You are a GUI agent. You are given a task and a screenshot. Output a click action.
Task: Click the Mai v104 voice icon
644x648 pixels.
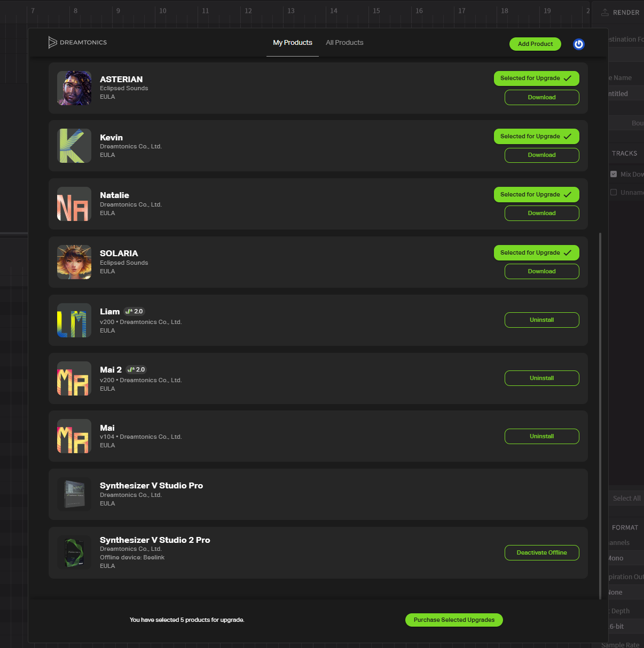point(74,436)
